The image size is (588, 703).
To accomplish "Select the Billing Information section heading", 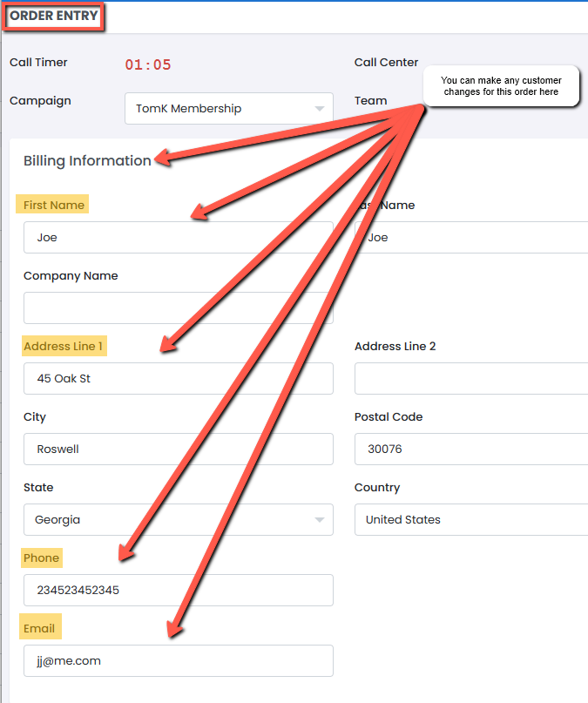I will [x=87, y=160].
